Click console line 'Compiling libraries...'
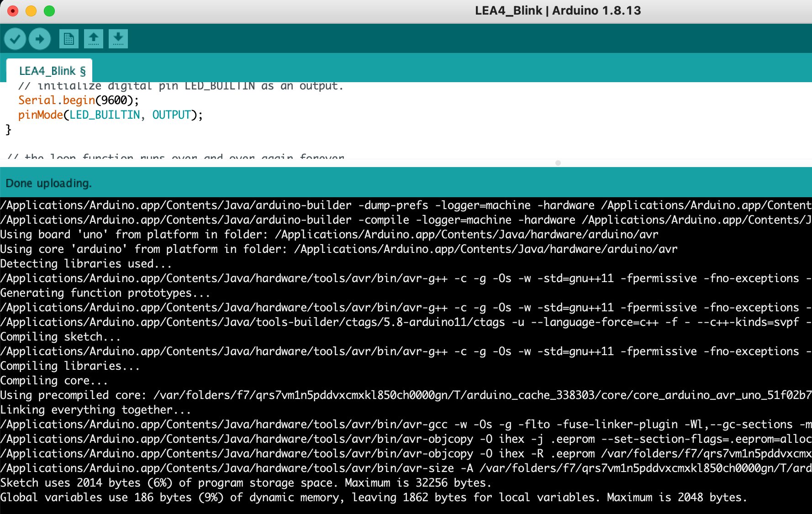This screenshot has height=514, width=812. 70,366
